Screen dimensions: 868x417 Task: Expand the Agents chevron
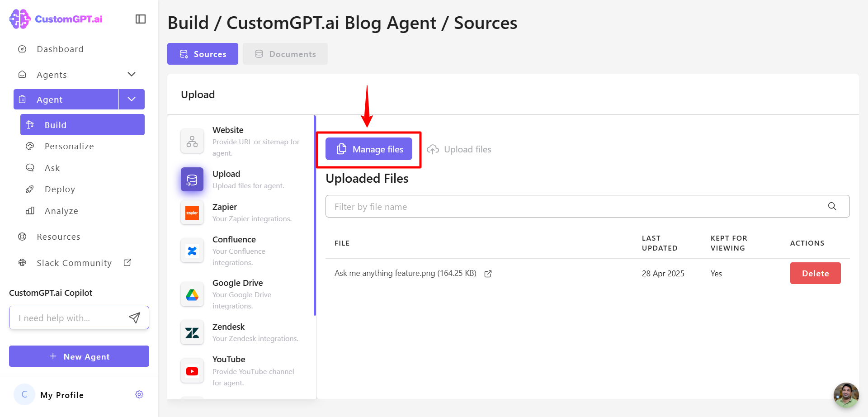click(132, 74)
